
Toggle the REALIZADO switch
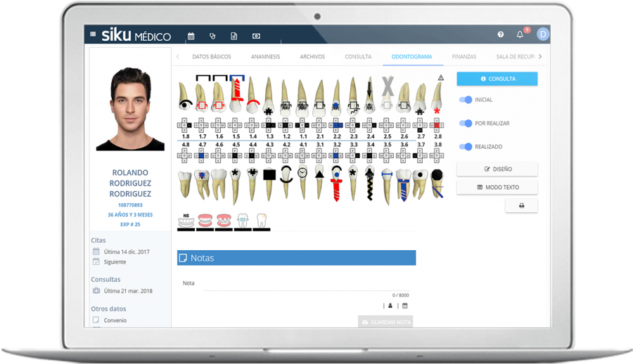click(466, 146)
